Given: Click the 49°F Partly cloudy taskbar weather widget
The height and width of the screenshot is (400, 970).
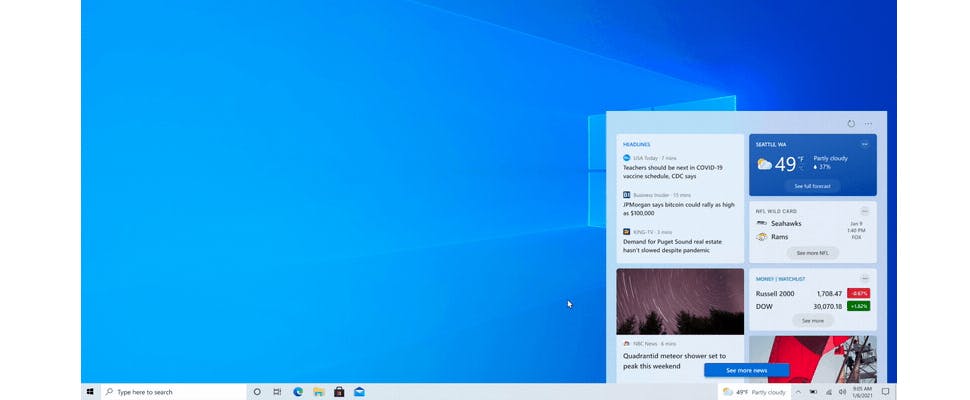Looking at the screenshot, I should pyautogui.click(x=754, y=392).
